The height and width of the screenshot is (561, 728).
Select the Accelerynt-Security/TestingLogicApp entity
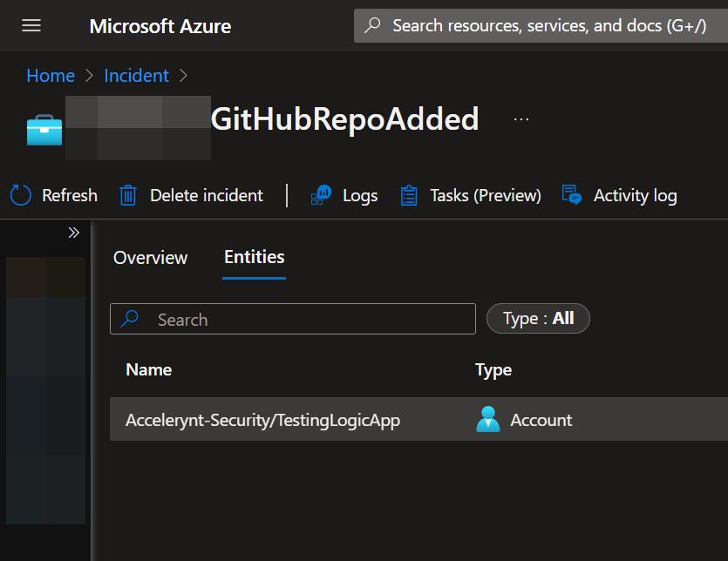(x=418, y=419)
